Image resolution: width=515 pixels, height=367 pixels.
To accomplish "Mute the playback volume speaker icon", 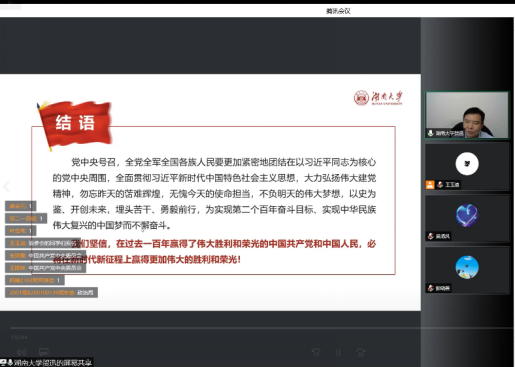I will pyautogui.click(x=21, y=352).
